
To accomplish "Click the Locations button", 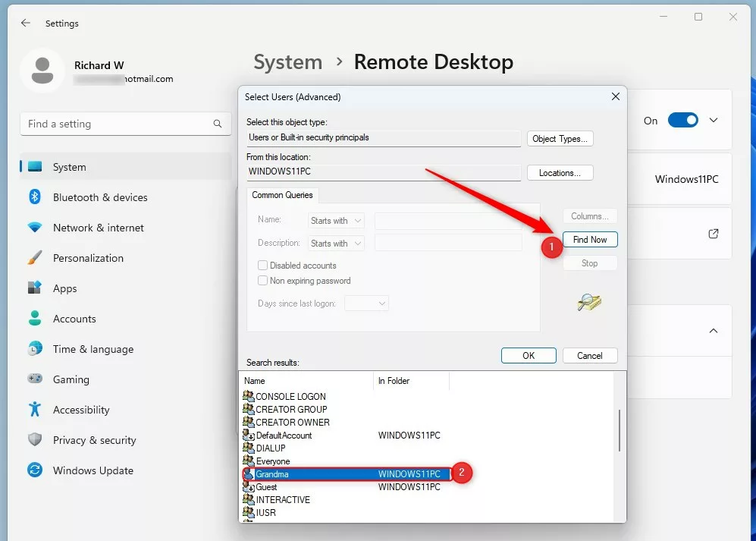I will click(560, 173).
